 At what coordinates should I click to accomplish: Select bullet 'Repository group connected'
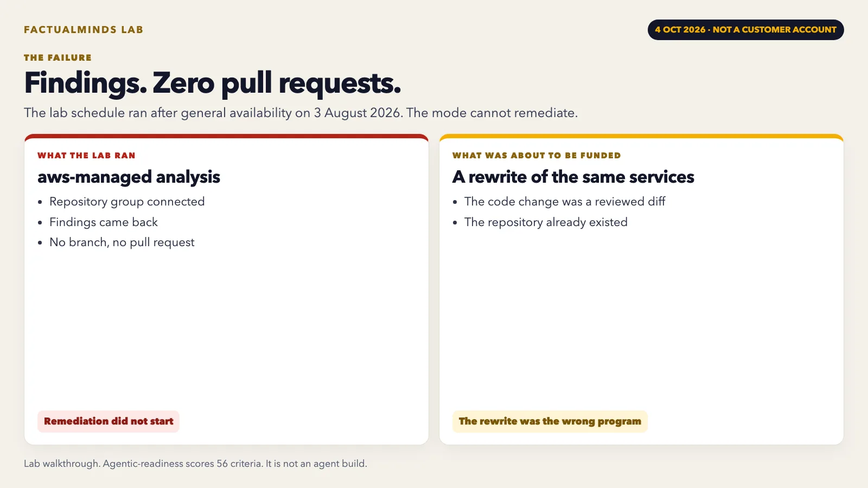127,202
